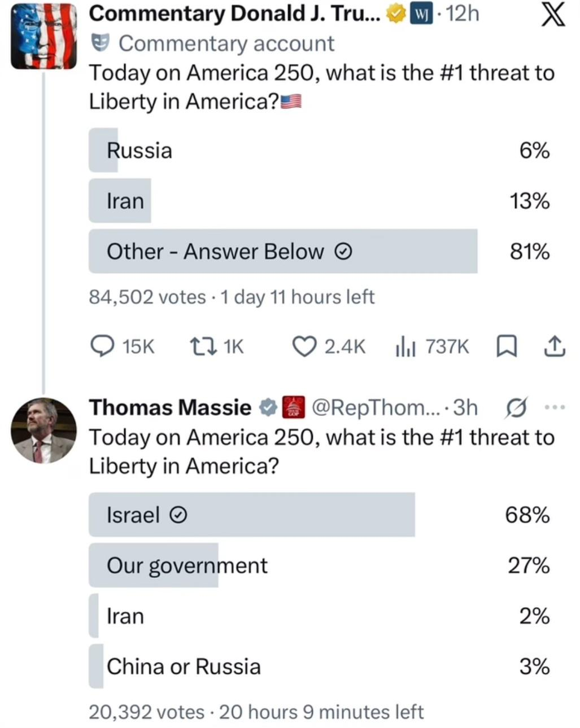
Task: Bookmark the Commentary account poll post
Action: [506, 347]
